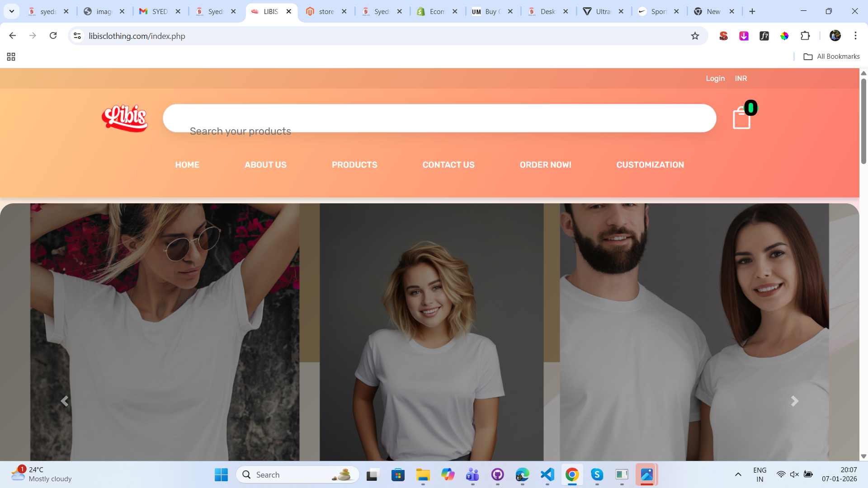Open GitHub Desktop from the taskbar
The width and height of the screenshot is (868, 488).
(498, 474)
